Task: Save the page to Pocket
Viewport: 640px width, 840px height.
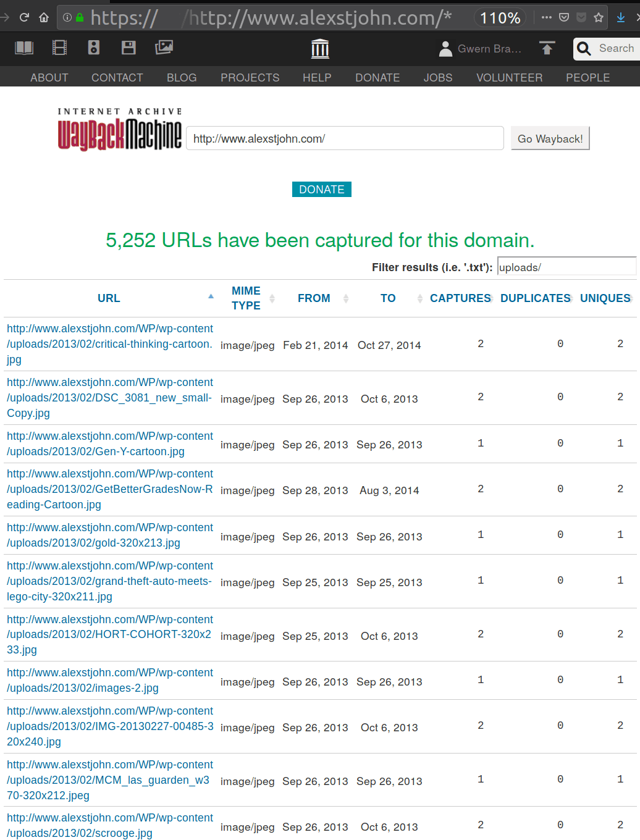Action: (564, 17)
